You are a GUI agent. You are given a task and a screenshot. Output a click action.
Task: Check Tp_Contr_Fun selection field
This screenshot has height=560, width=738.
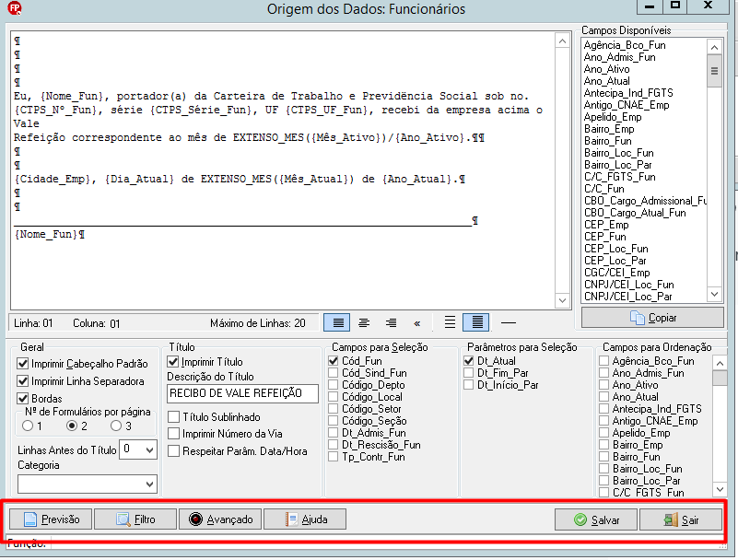pyautogui.click(x=334, y=457)
